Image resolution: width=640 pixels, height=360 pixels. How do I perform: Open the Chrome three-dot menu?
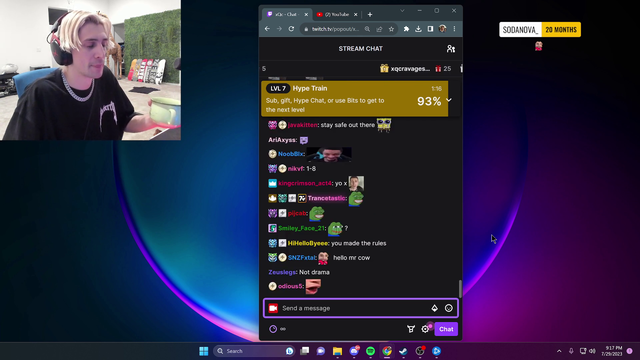tap(454, 29)
